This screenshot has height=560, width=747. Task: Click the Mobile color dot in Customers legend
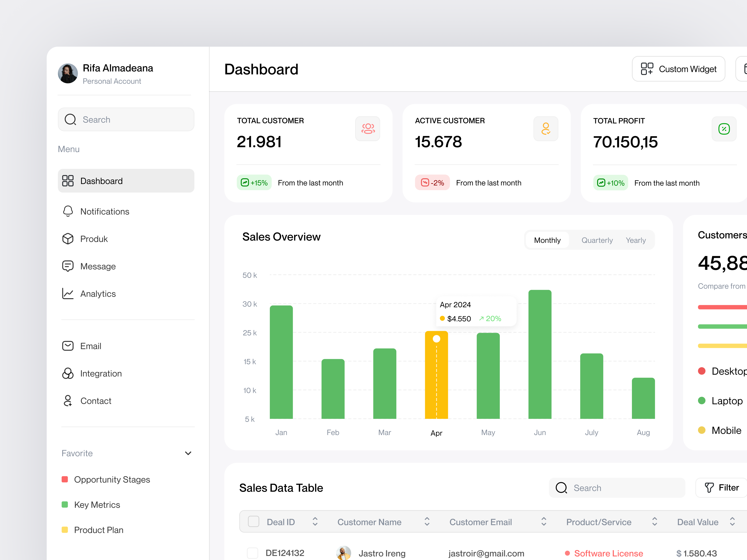click(702, 430)
